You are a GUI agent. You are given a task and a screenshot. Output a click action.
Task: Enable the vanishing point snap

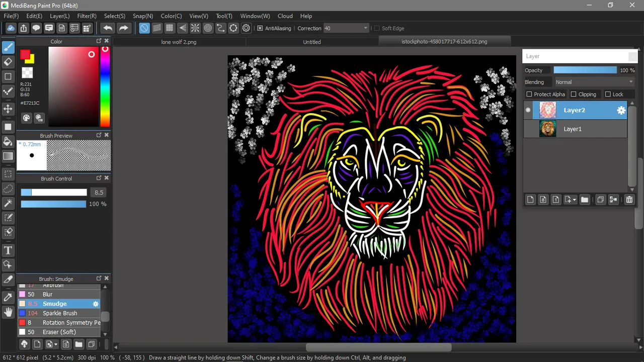click(x=183, y=28)
